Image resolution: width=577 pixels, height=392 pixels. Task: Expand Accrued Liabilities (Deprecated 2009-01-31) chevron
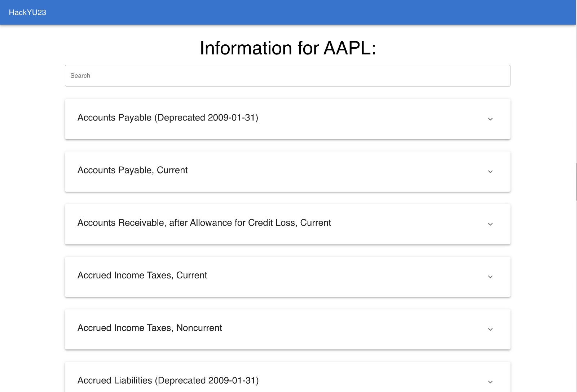tap(490, 382)
